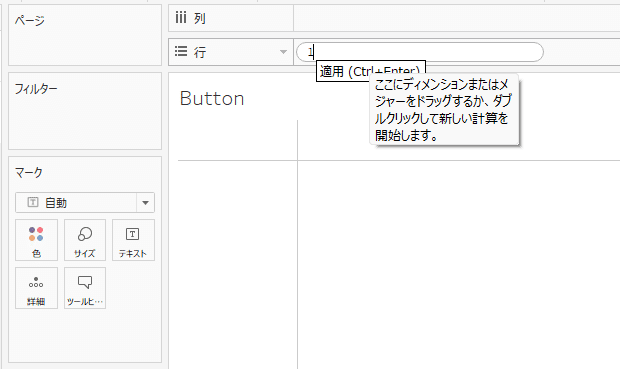This screenshot has width=620, height=369.
Task: Click the マーク card heading
Action: tap(28, 172)
